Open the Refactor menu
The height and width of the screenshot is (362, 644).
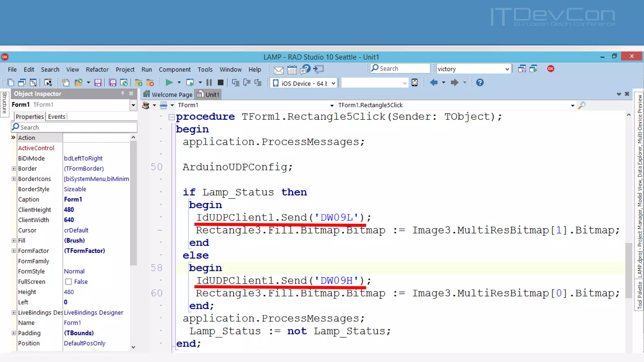(x=97, y=69)
